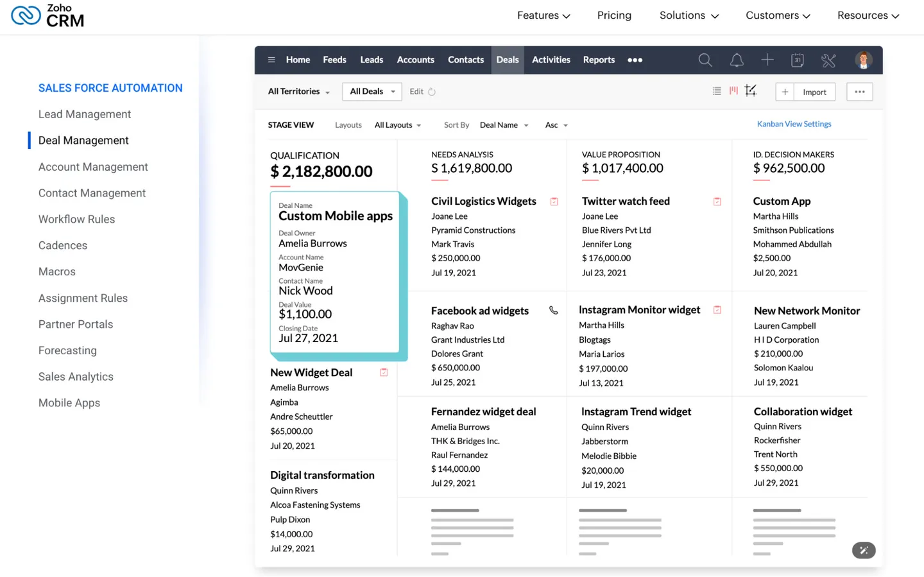The width and height of the screenshot is (924, 577).
Task: Select the Deals tab
Action: 508,60
